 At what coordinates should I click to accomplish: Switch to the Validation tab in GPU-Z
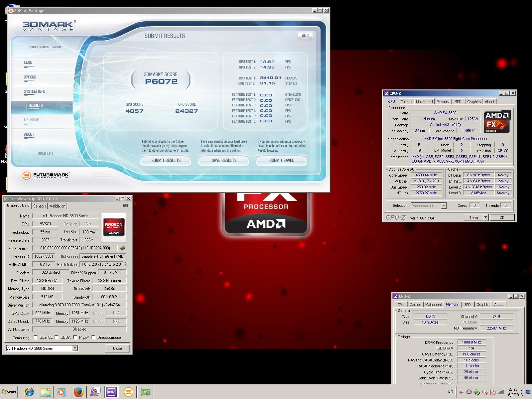(58, 206)
